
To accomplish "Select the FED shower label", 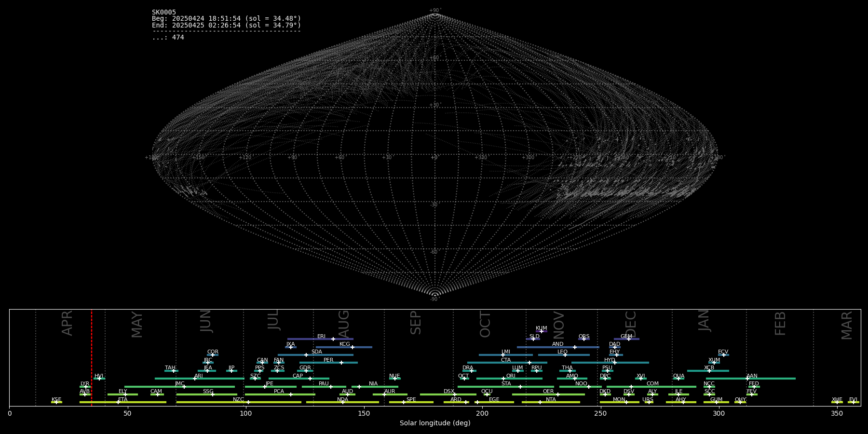I will tap(754, 384).
